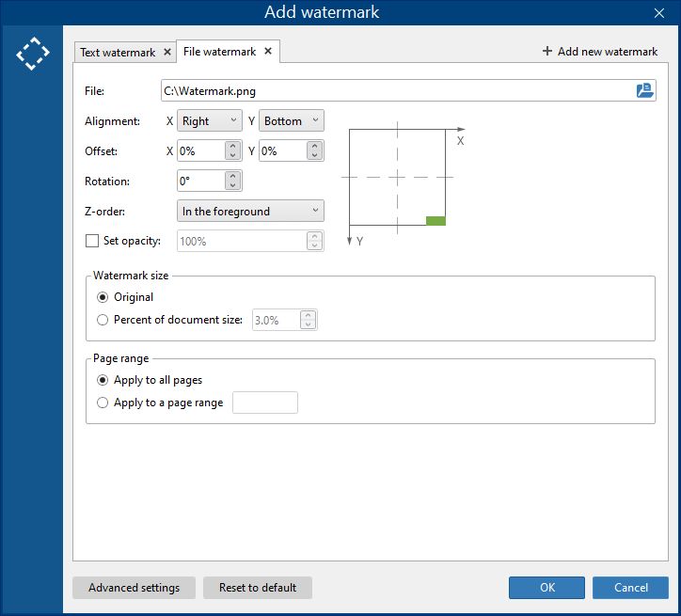
Task: Browse for a watermark file via folder icon
Action: point(644,90)
